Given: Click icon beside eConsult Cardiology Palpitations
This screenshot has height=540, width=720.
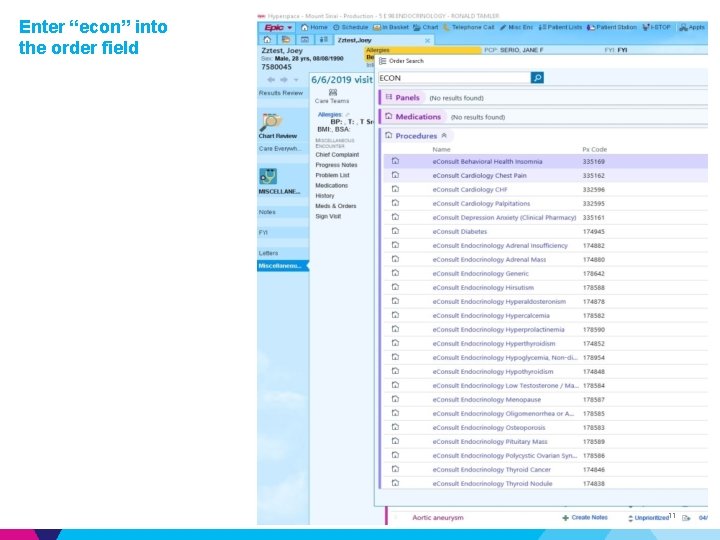Looking at the screenshot, I should [395, 203].
